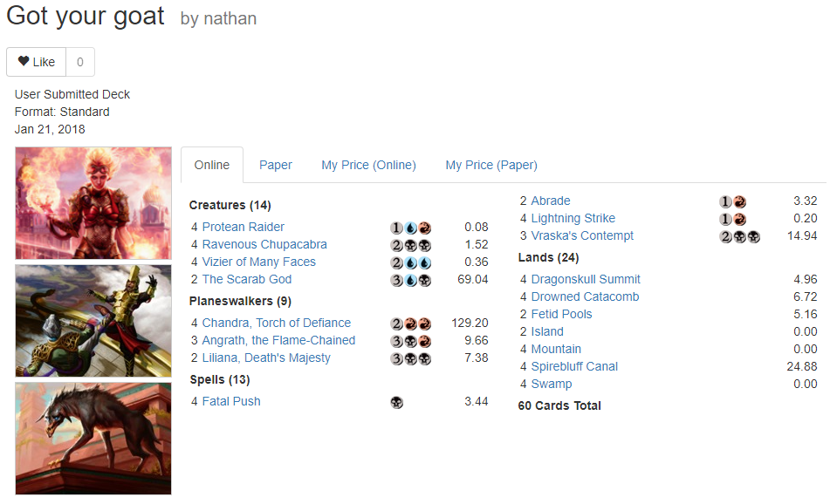This screenshot has height=504, width=830.
Task: Open the My Price (Online) tab
Action: pyautogui.click(x=368, y=165)
